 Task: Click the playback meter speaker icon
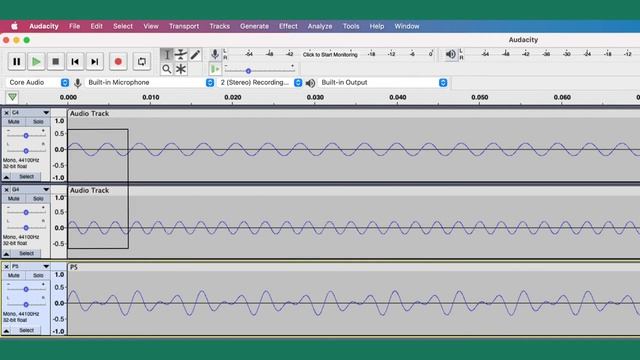(x=450, y=54)
